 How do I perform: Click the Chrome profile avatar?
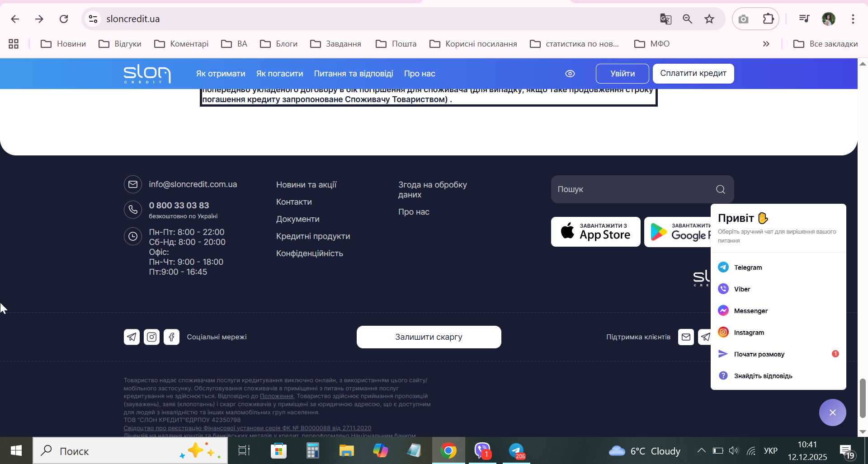point(829,19)
